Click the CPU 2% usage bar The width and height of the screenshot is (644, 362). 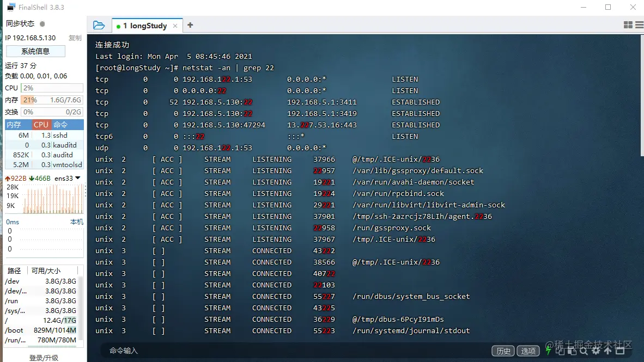[x=52, y=88]
